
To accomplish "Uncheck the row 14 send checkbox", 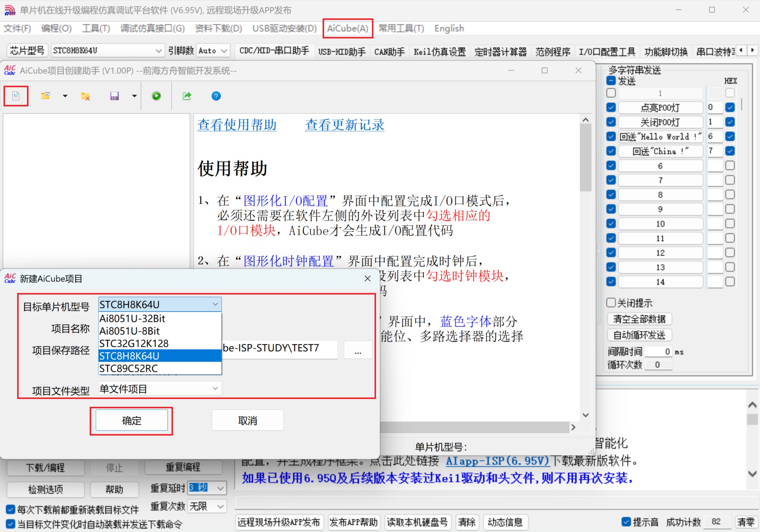I will pos(611,282).
